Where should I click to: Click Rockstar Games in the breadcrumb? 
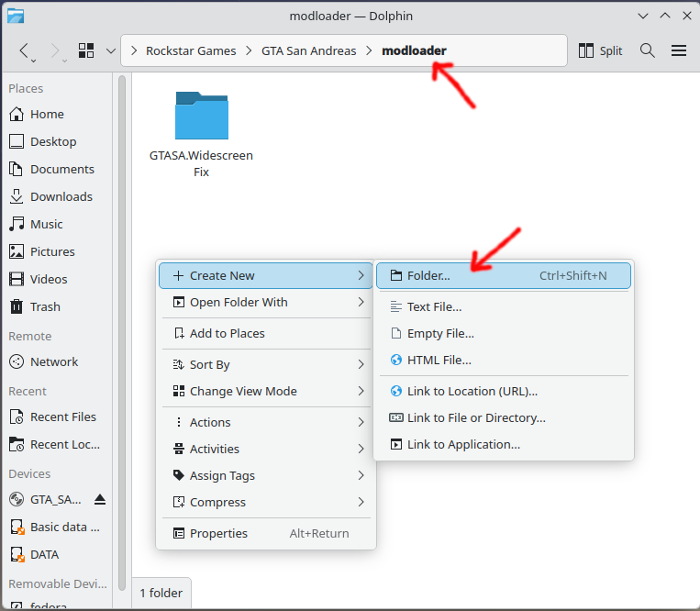point(191,50)
